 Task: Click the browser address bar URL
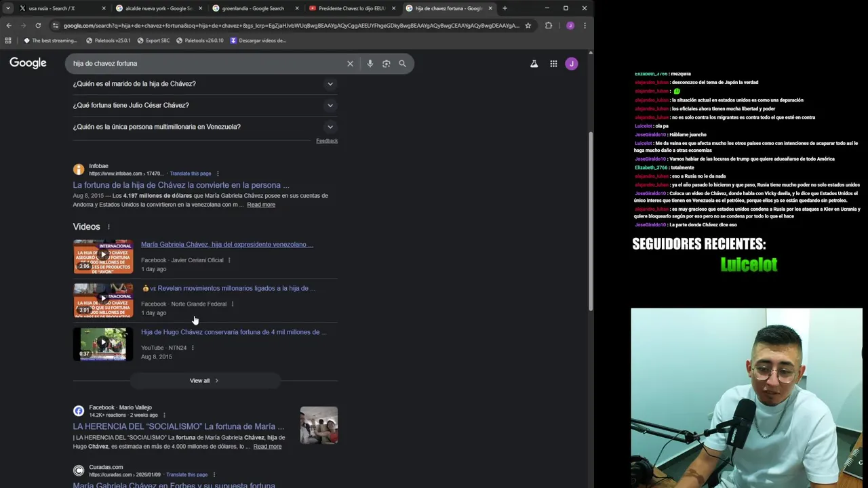tap(292, 26)
